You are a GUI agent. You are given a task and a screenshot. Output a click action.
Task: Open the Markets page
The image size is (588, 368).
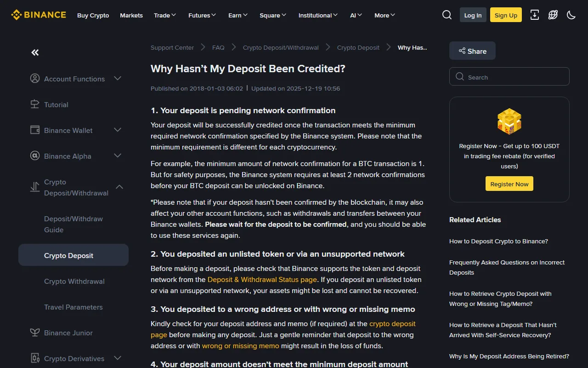(x=131, y=15)
